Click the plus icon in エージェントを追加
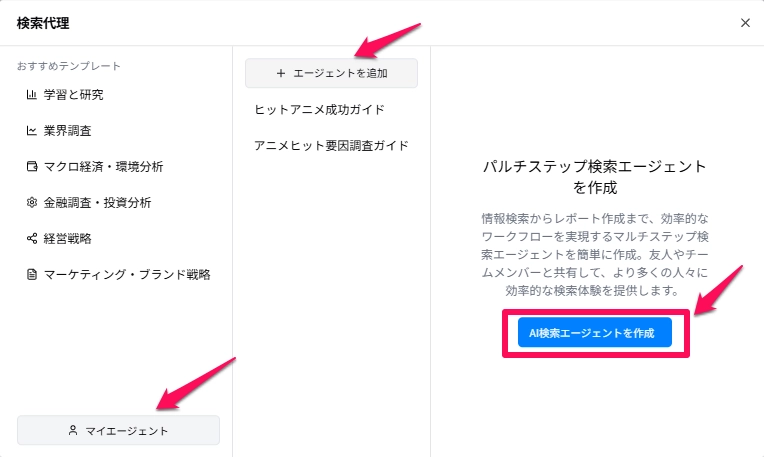The width and height of the screenshot is (764, 457). coord(281,73)
